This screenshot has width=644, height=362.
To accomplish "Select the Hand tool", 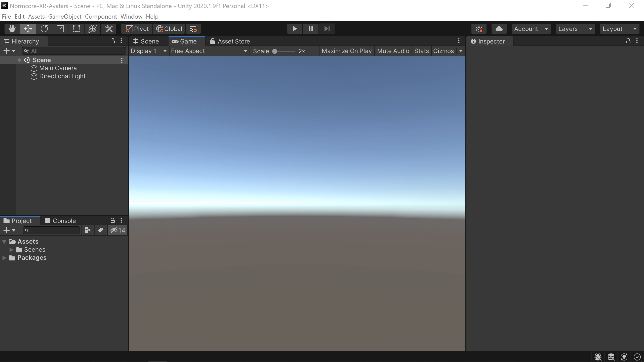I will point(12,28).
